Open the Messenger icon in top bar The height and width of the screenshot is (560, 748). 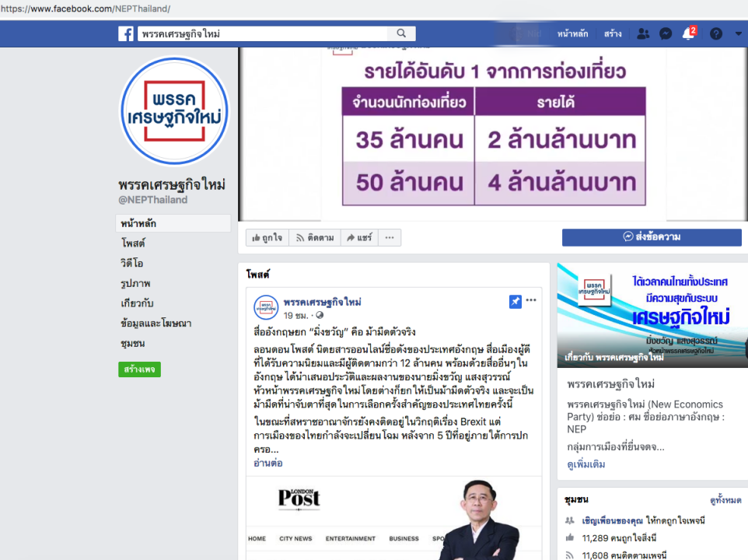click(666, 34)
